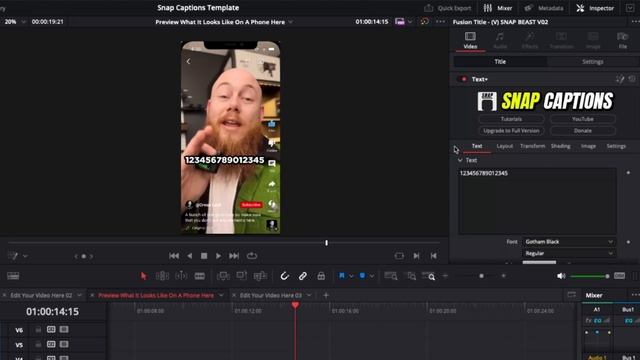Open viewer options three-dot menu
Image resolution: width=640 pixels, height=360 pixels.
pos(440,22)
